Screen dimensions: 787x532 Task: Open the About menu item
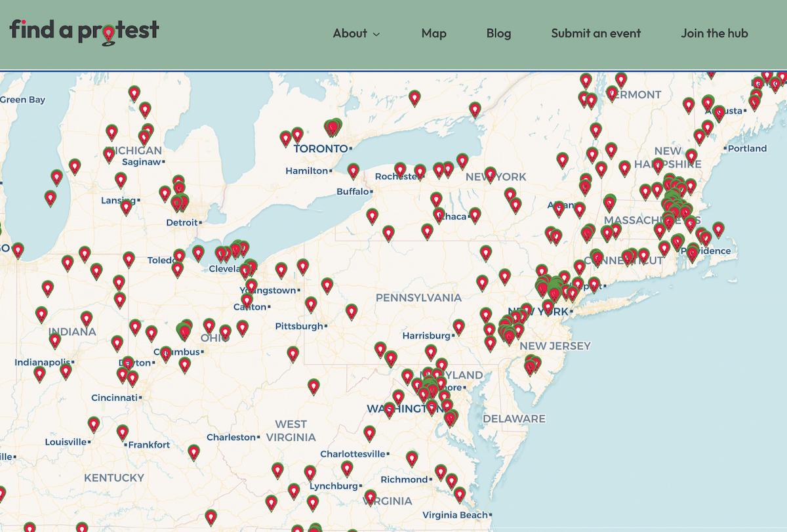(x=350, y=33)
